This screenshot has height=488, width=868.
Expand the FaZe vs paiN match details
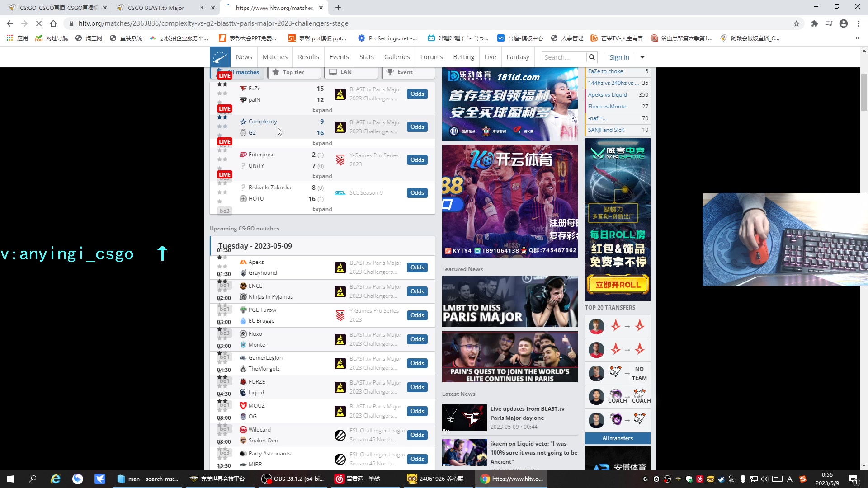321,110
